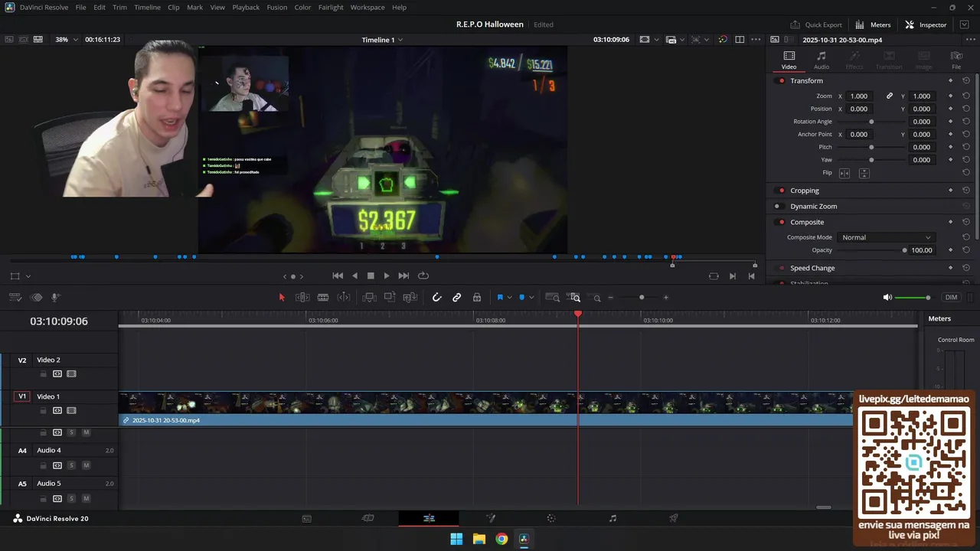Open the Fairlight page music note
The height and width of the screenshot is (551, 980).
click(612, 518)
